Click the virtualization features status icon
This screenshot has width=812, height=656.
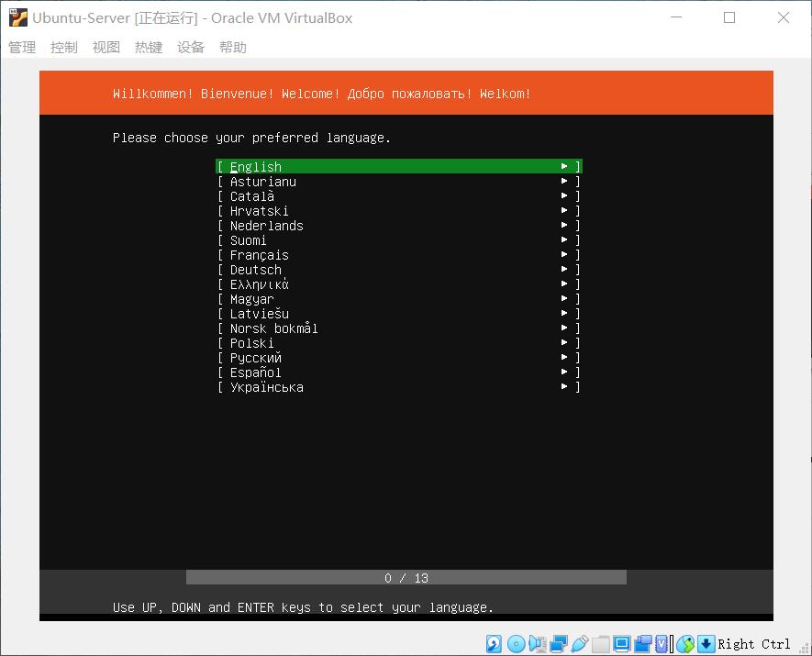(663, 644)
